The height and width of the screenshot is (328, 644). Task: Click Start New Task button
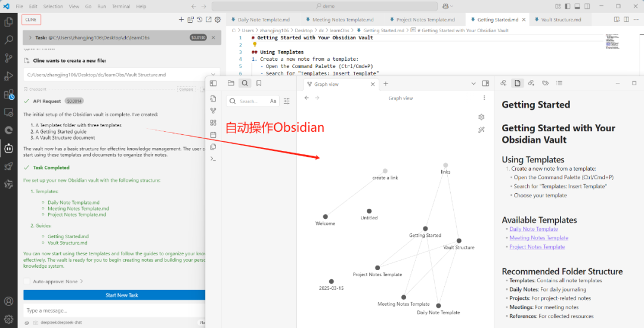tap(114, 295)
